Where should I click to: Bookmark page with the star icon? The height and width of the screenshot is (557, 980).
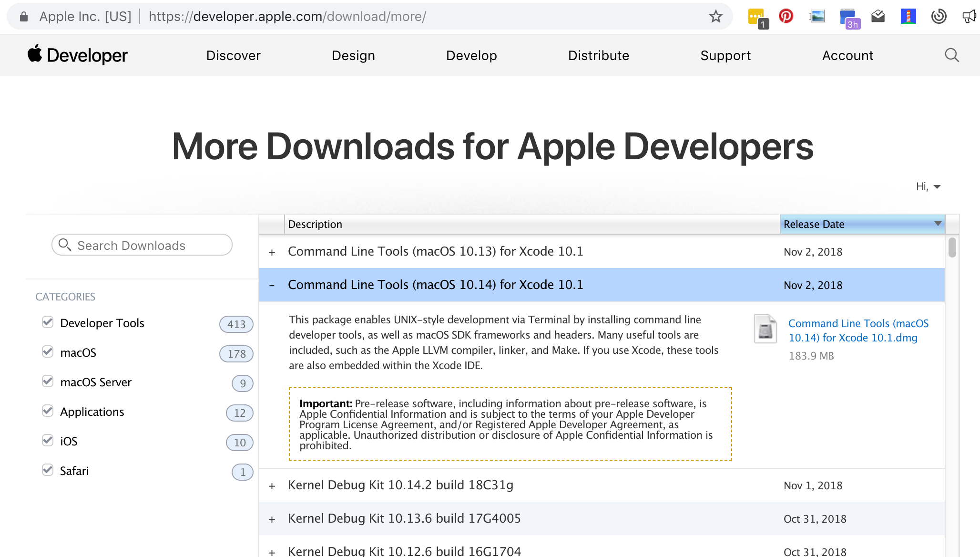715,17
